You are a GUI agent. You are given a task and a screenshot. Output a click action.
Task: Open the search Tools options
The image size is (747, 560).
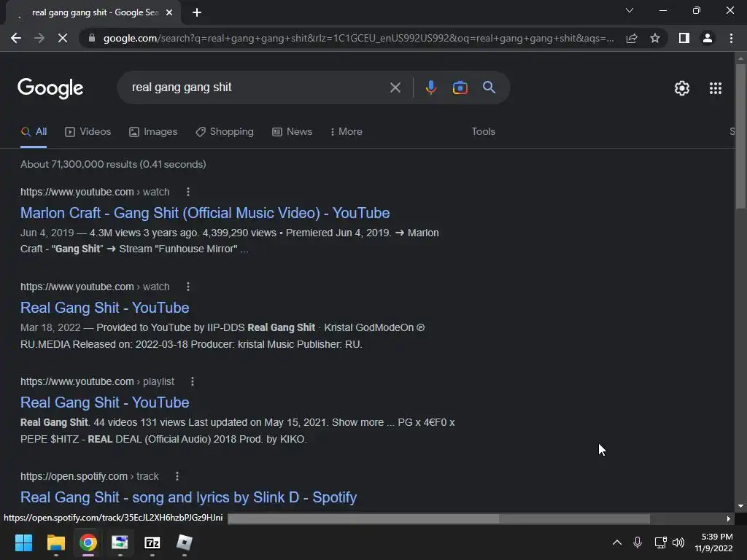point(483,132)
